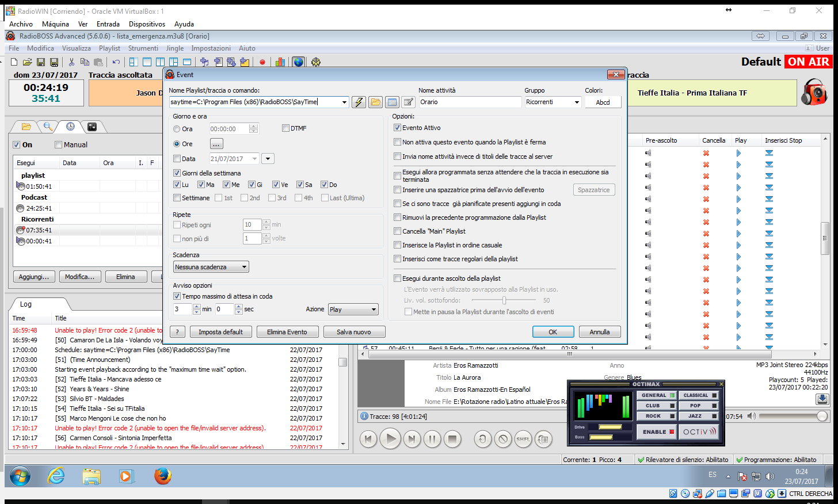Image resolution: width=838 pixels, height=504 pixels.
Task: Click the lightning test-command icon in Event
Action: 359,102
